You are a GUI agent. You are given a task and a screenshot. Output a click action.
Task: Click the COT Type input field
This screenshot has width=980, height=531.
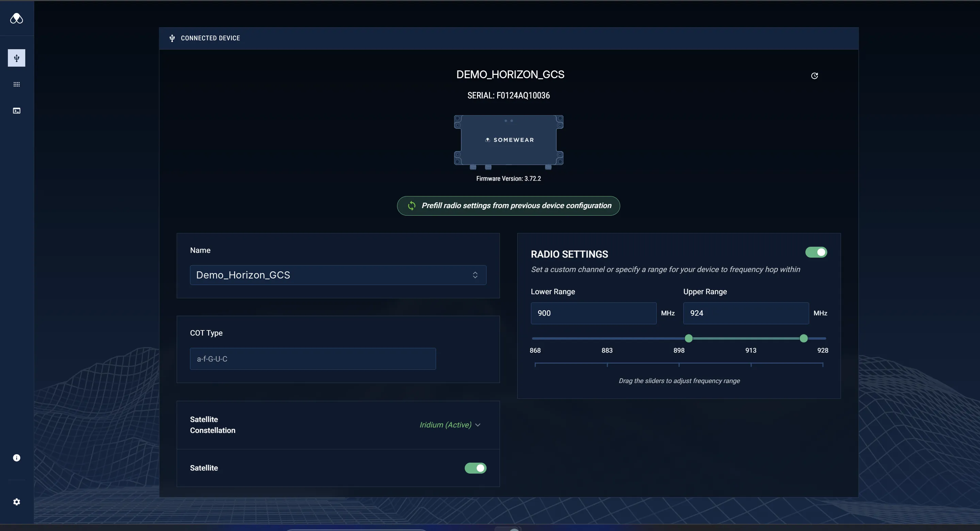(x=313, y=359)
